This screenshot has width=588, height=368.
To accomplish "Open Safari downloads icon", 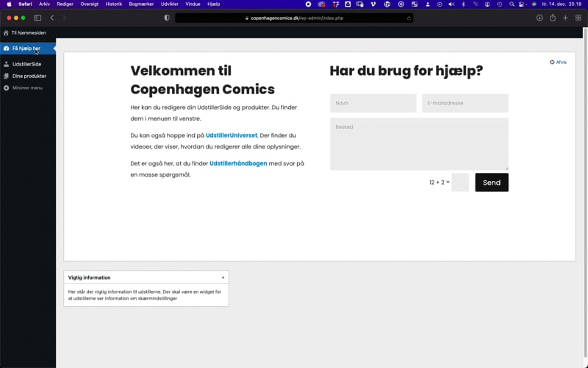I will [539, 18].
